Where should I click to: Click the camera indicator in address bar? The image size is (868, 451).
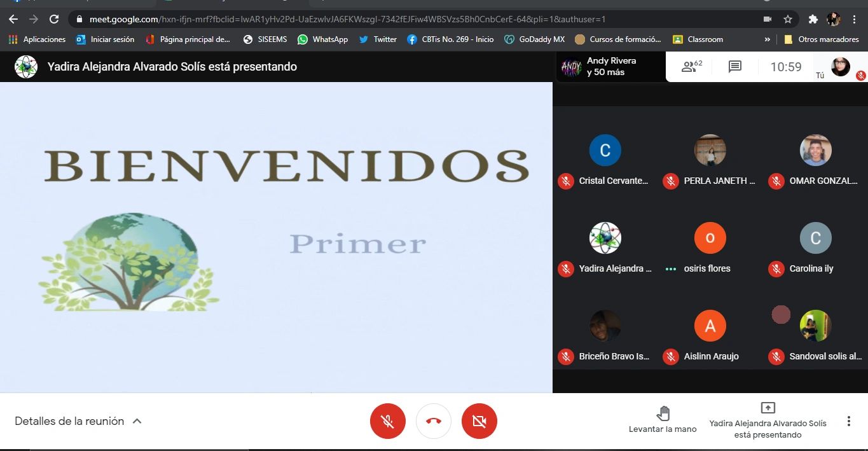(768, 19)
